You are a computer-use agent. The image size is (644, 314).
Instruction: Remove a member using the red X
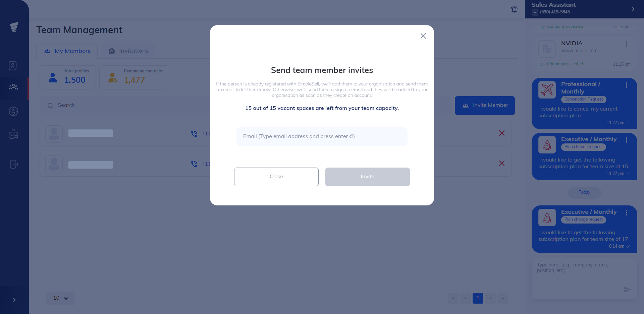tap(501, 133)
